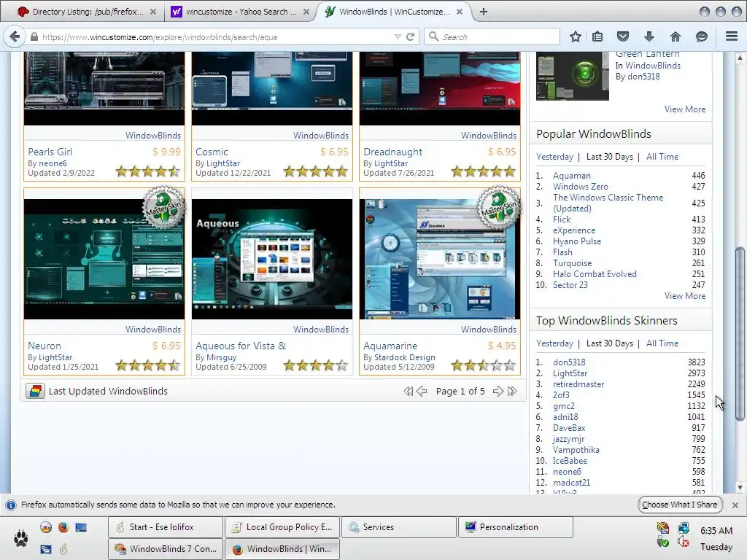This screenshot has width=747, height=560.
Task: Click the paw start button in taskbar
Action: (20, 538)
